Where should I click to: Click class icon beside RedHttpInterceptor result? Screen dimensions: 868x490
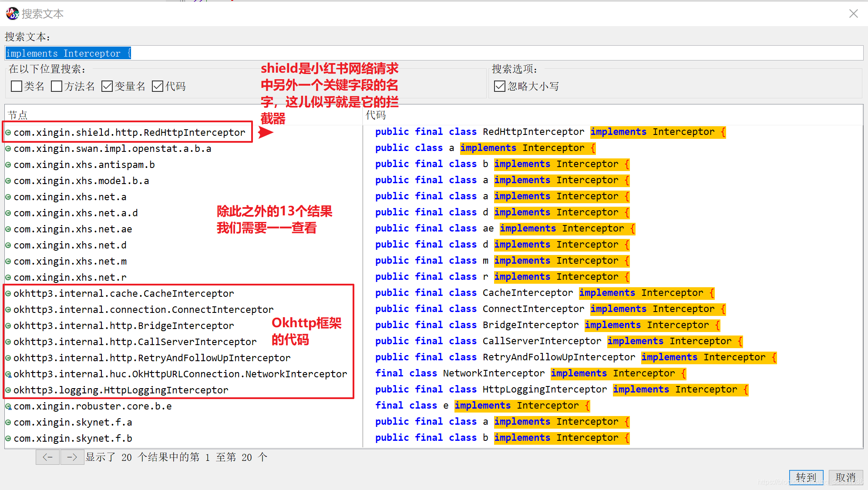(x=8, y=132)
